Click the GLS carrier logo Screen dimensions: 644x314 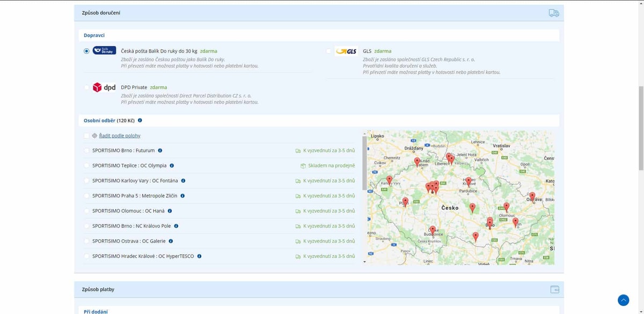pyautogui.click(x=346, y=52)
